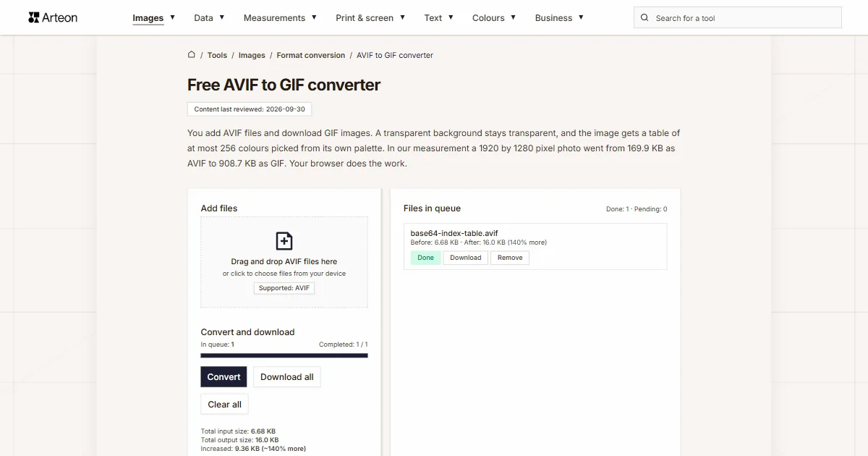Click the file name base64-index-table.avif
Screen dimensions: 868x456
(x=454, y=233)
